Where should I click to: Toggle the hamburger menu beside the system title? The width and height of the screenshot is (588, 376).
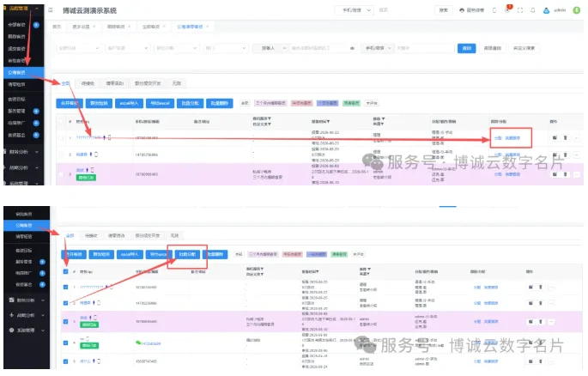51,10
